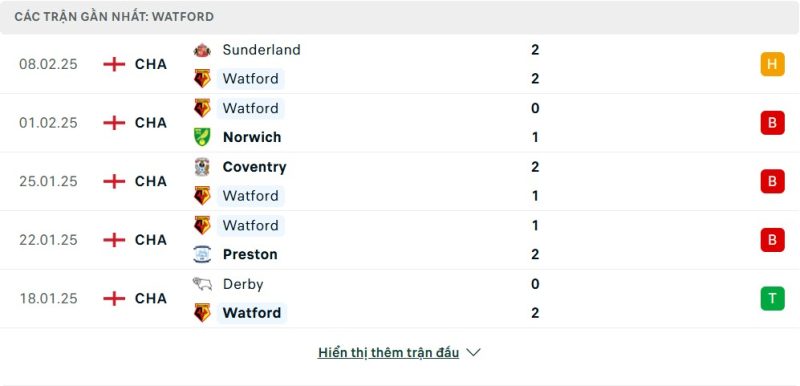Open the Coventry vs Watford match row
This screenshot has width=800, height=386.
[x=400, y=182]
